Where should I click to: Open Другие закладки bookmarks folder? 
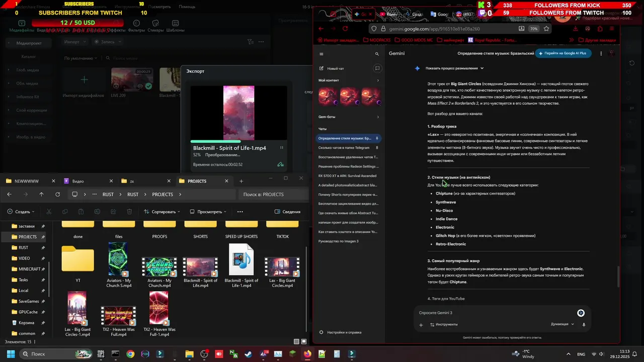tap(597, 40)
